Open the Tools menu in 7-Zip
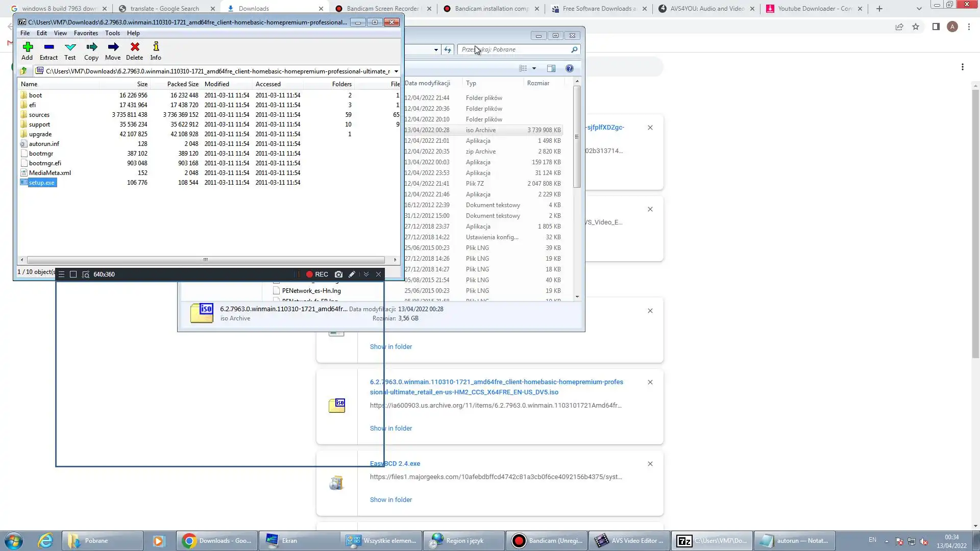Viewport: 980px width, 551px height. click(112, 33)
